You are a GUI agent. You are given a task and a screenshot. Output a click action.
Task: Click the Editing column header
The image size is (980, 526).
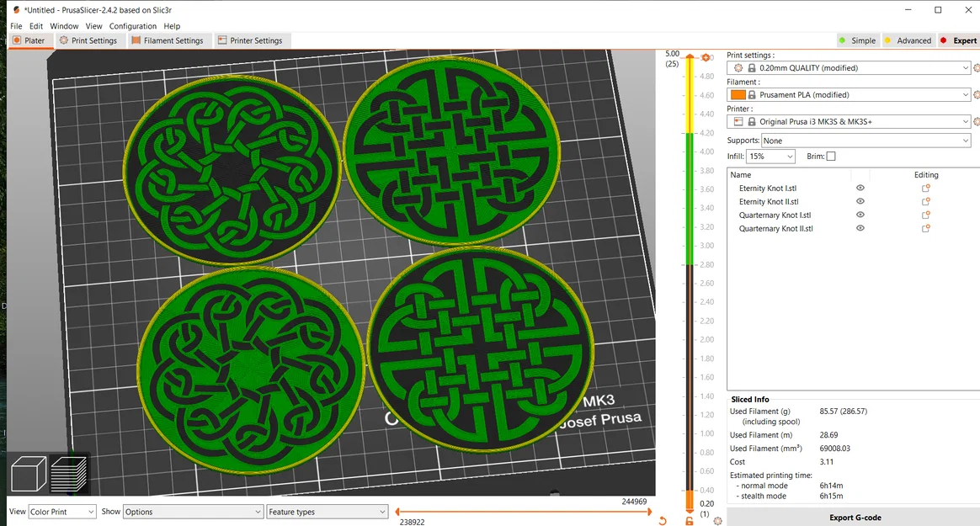click(x=926, y=175)
